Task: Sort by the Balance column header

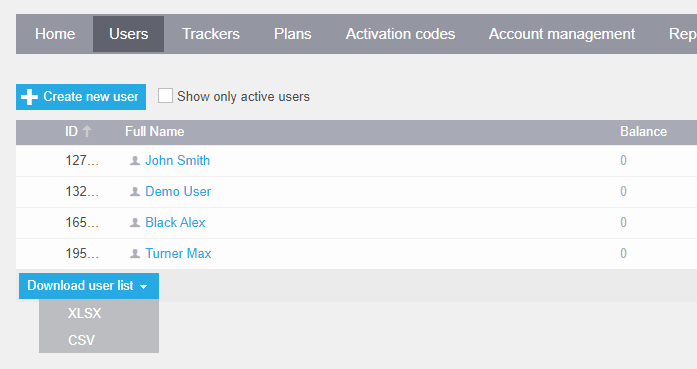Action: point(643,132)
